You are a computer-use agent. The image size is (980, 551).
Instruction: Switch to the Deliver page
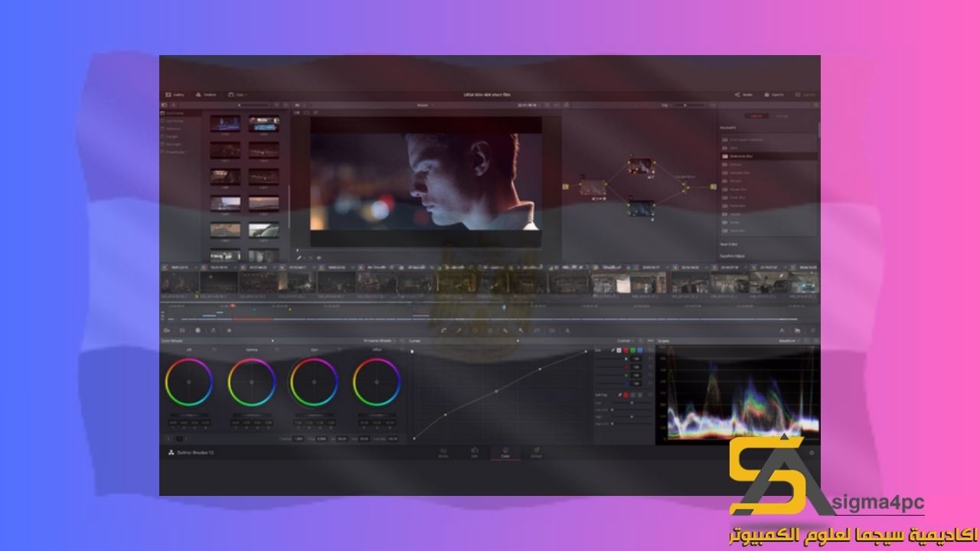537,453
